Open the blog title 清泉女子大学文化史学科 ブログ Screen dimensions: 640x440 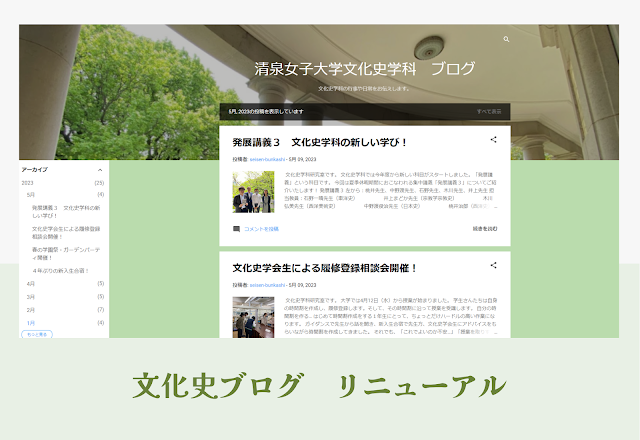[364, 69]
